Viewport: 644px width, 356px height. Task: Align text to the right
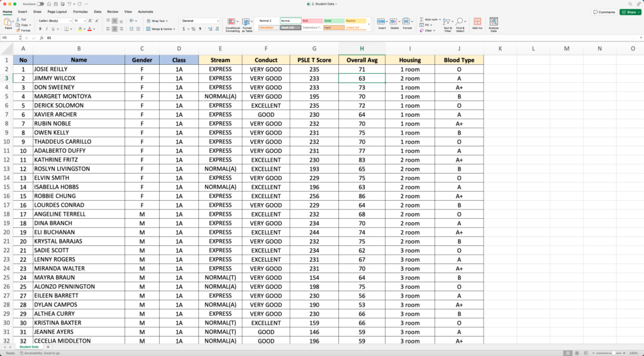tap(121, 29)
